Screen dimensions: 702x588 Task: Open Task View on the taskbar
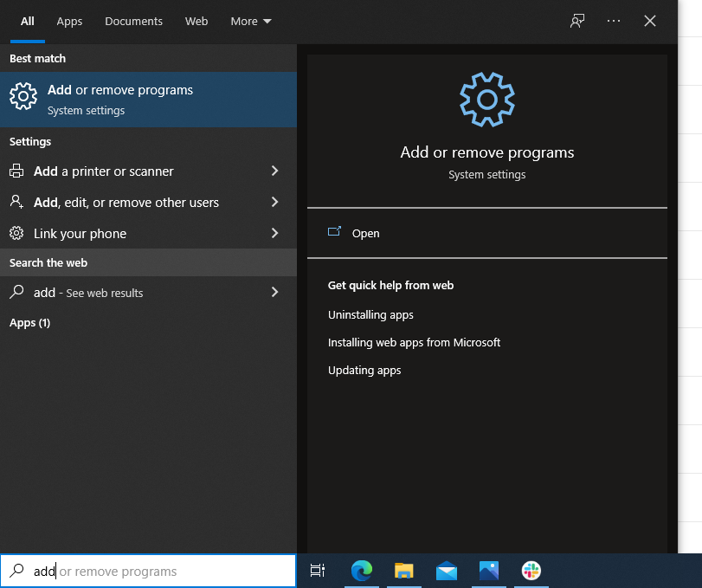tap(317, 572)
